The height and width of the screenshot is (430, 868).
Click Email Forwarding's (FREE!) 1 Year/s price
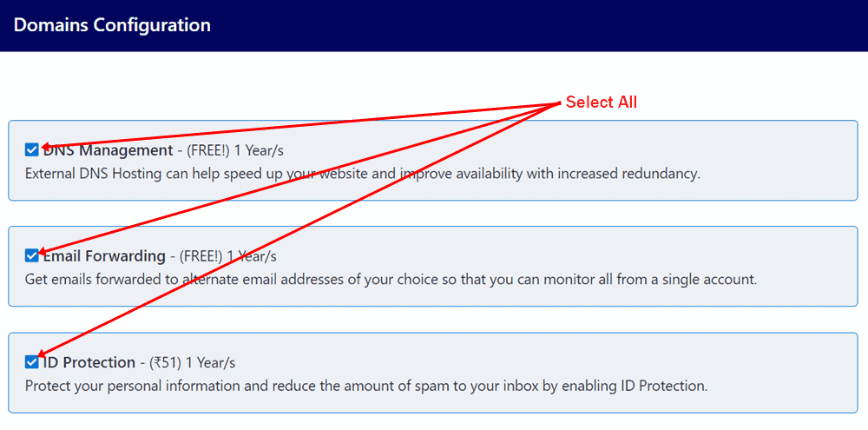tap(228, 256)
